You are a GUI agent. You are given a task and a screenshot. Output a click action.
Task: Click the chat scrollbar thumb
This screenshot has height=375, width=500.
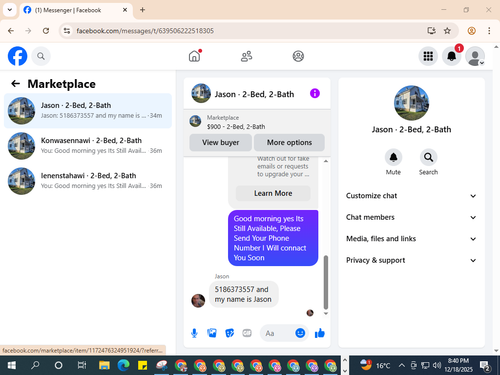(x=326, y=282)
